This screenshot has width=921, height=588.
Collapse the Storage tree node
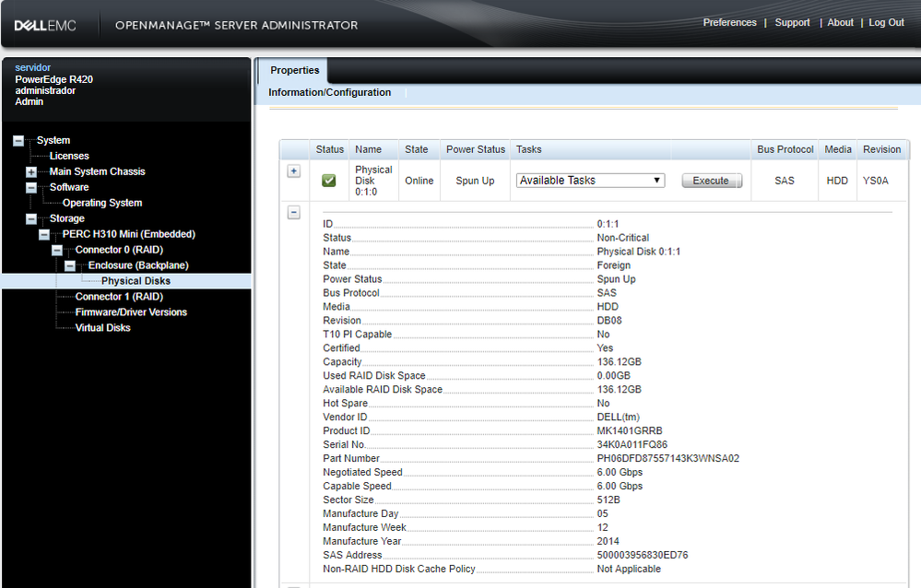[x=31, y=218]
